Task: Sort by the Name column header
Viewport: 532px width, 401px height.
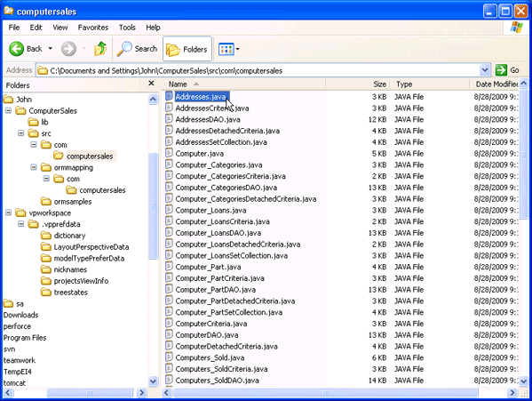Action: click(244, 84)
